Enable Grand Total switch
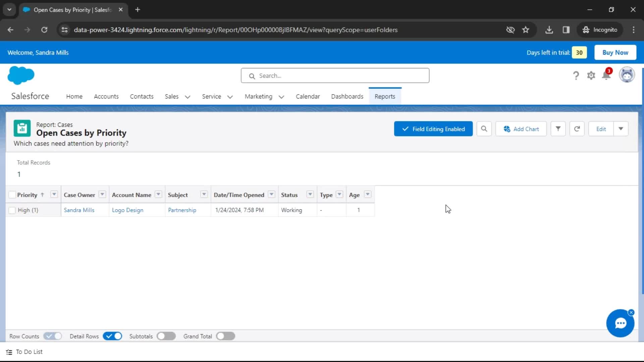This screenshot has width=644, height=362. [225, 336]
